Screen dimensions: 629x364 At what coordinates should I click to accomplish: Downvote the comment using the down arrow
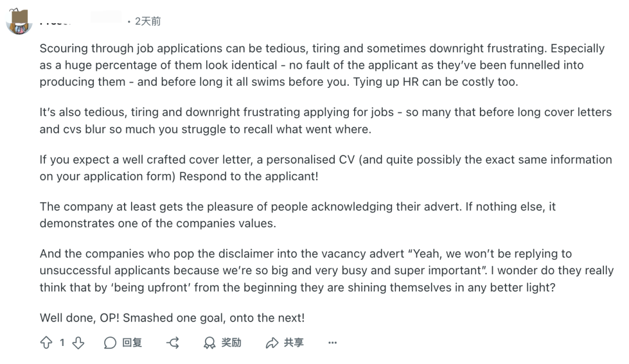[78, 342]
